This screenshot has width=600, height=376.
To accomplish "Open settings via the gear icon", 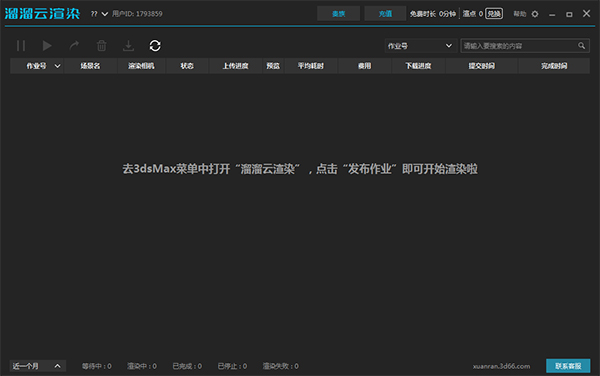I will pyautogui.click(x=535, y=14).
